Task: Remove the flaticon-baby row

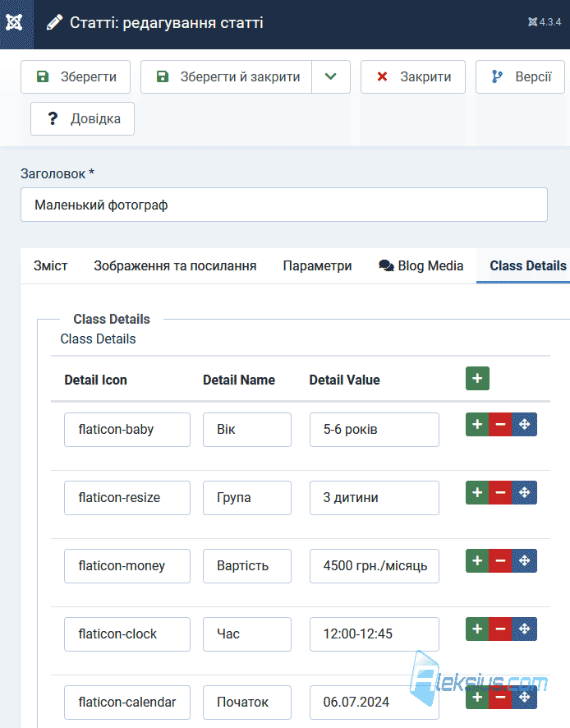Action: 500,424
